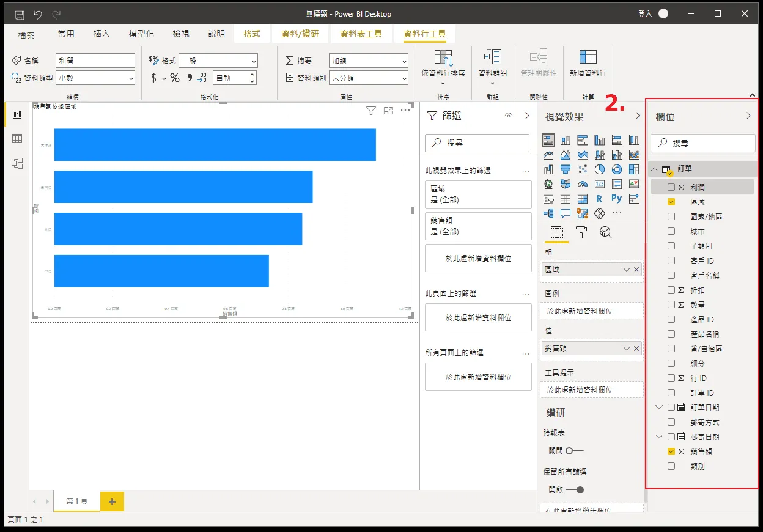Image resolution: width=763 pixels, height=532 pixels.
Task: Choose the Q&A speech bubble visual
Action: (566, 213)
